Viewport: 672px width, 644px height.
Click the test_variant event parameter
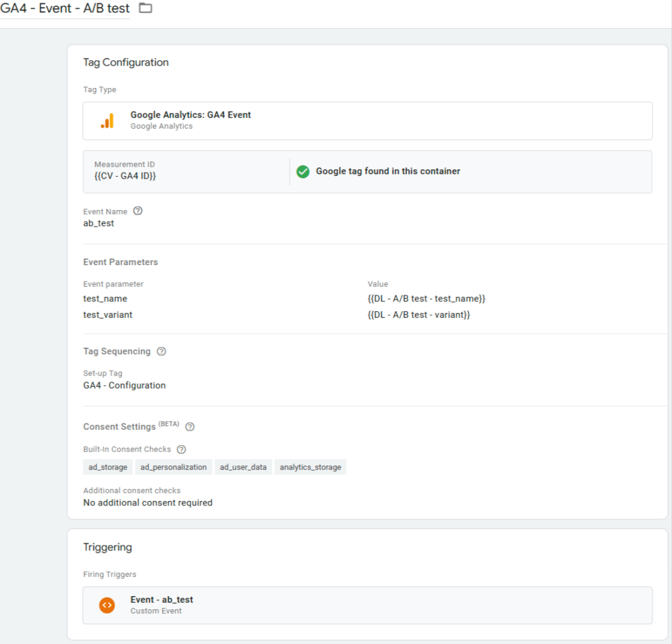click(108, 315)
